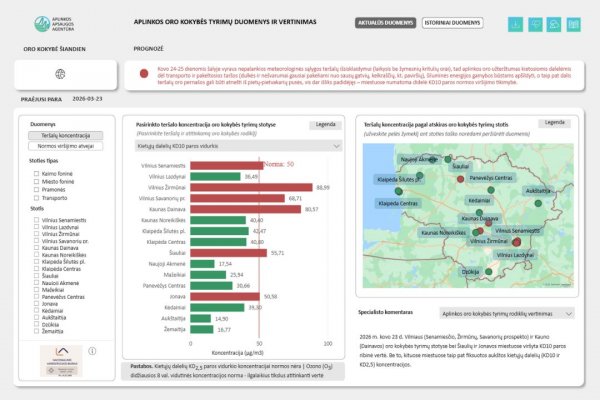Click the map/book icon at far right of toolbar

tap(574, 24)
